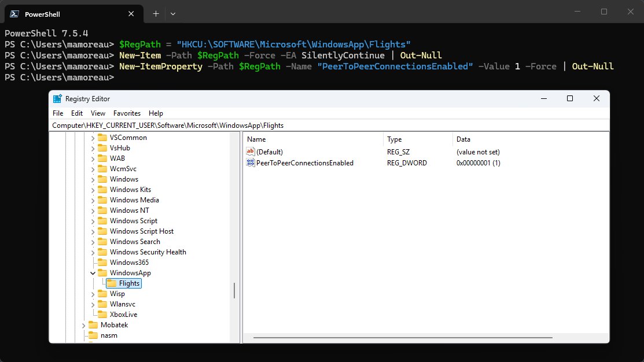Click the 0x00000001 (1) data cell

(x=478, y=163)
